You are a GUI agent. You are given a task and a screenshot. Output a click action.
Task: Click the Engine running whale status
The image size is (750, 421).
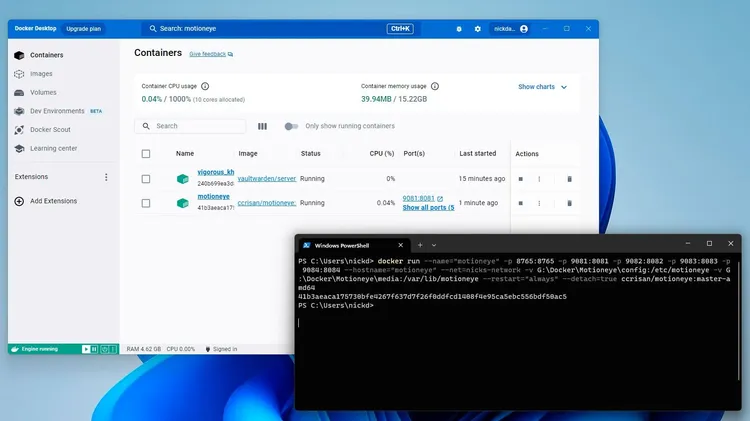[x=34, y=349]
